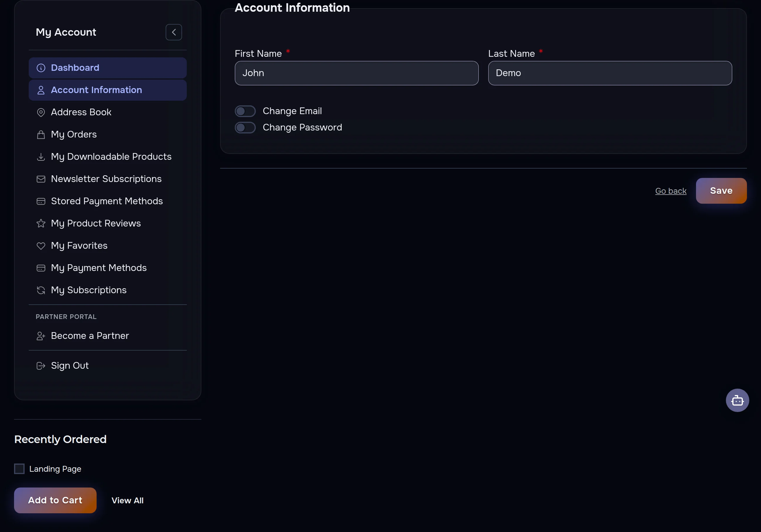Click the My Orders bag icon
The height and width of the screenshot is (532, 761).
[x=41, y=135]
